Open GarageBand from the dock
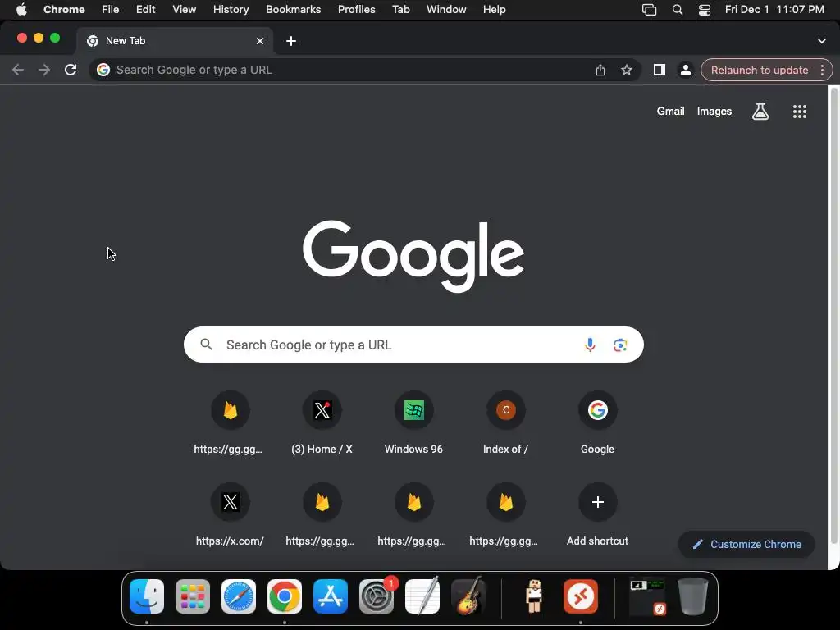This screenshot has width=840, height=630. pyautogui.click(x=468, y=596)
